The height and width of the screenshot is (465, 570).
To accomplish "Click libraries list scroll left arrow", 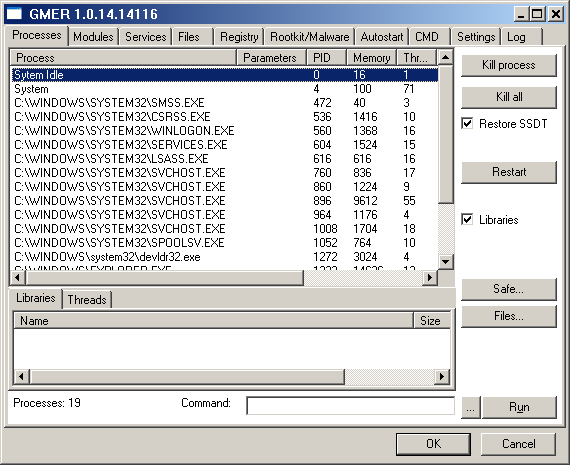I will (21, 377).
